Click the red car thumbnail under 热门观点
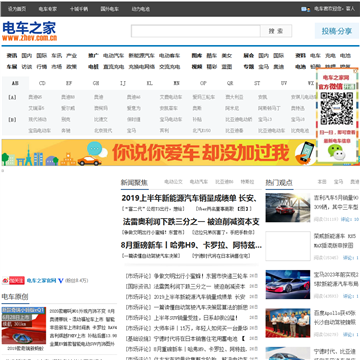Screen dimensions: 360x360 (x=288, y=207)
